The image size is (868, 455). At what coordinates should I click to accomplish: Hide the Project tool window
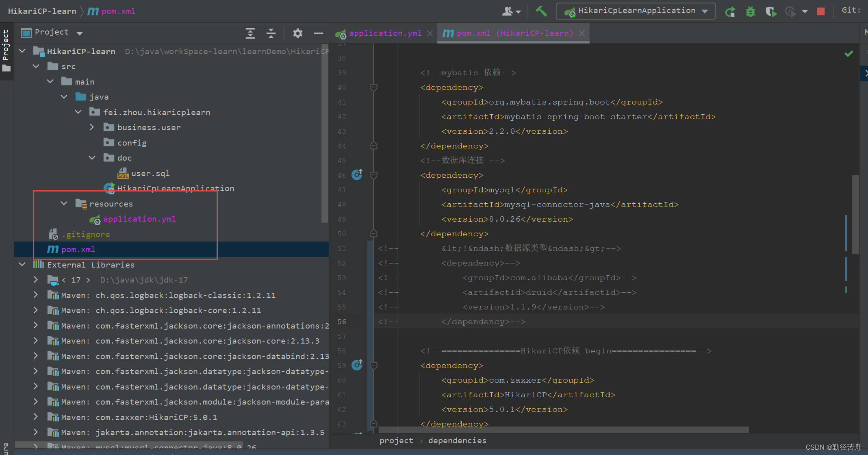coord(319,33)
